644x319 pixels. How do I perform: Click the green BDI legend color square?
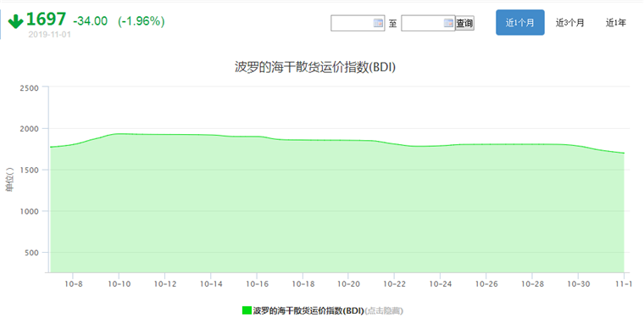(x=247, y=311)
